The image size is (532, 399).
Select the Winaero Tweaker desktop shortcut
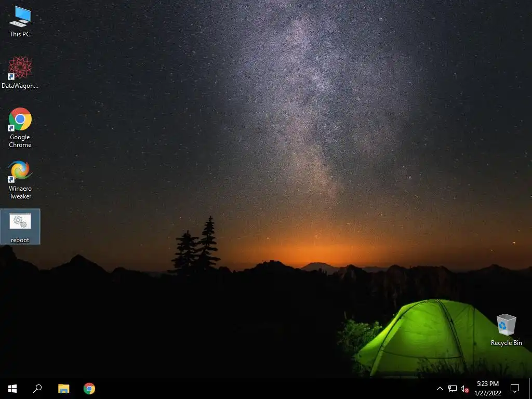pyautogui.click(x=20, y=180)
